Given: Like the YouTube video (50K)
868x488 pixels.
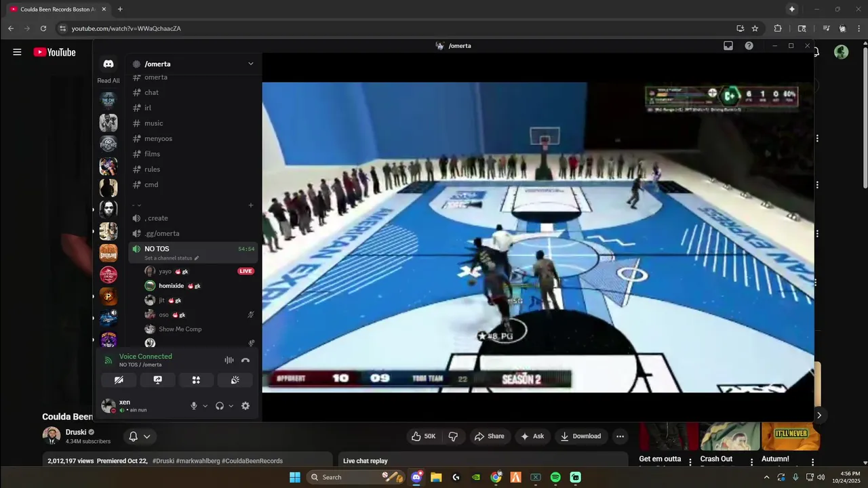Looking at the screenshot, I should 423,436.
